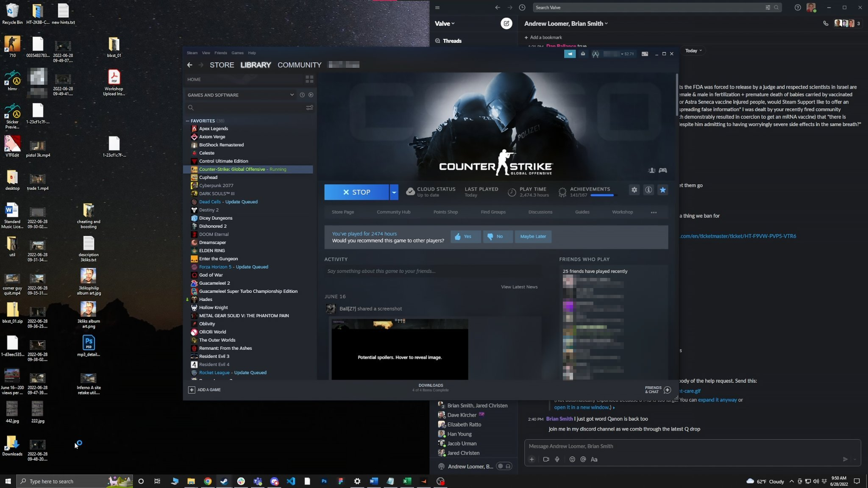Record audio clip with microphone icon

[557, 459]
